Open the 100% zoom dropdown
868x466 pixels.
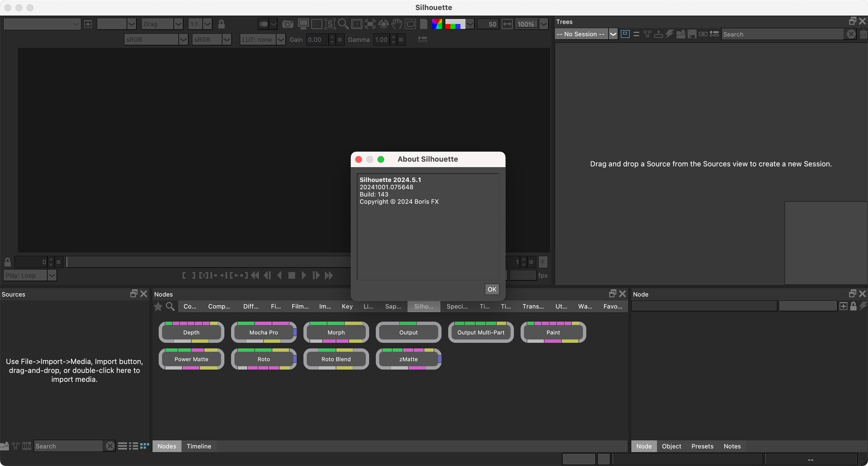pyautogui.click(x=532, y=24)
